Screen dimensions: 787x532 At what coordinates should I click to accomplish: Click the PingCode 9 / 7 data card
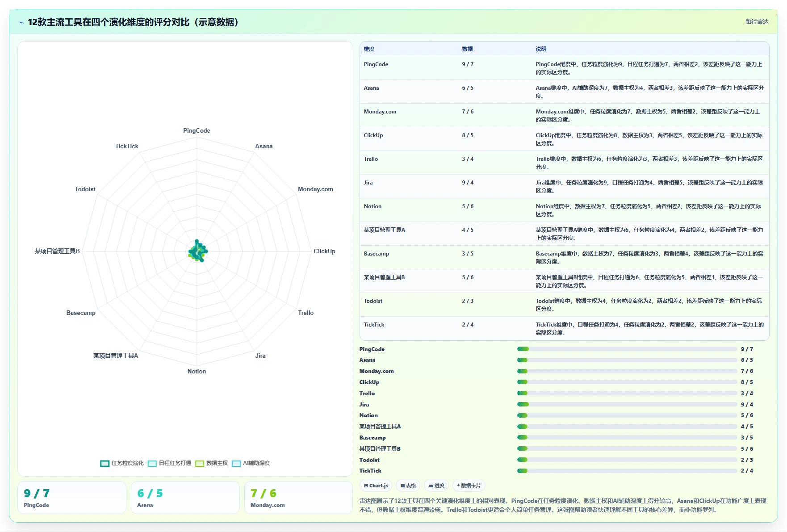coord(72,498)
